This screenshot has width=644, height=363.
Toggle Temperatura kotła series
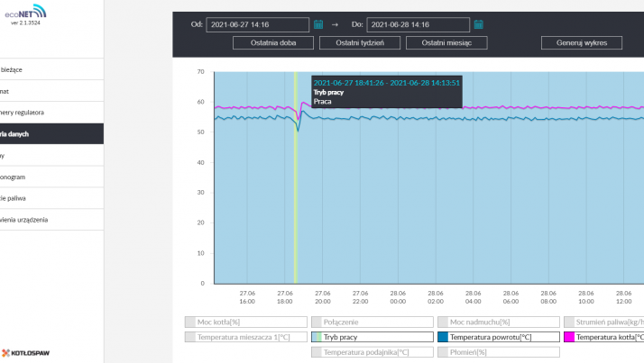[x=603, y=337]
